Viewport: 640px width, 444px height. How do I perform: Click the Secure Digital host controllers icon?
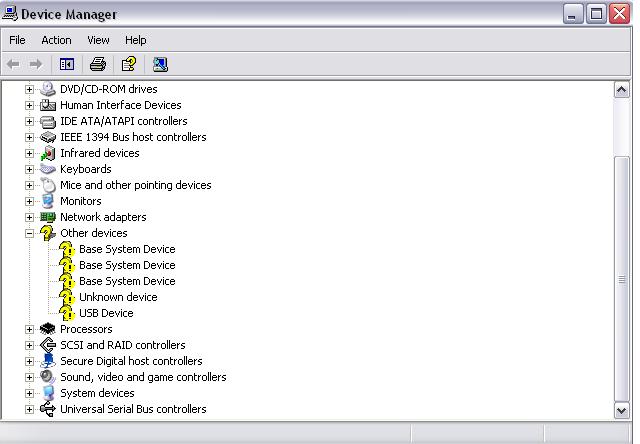point(48,361)
